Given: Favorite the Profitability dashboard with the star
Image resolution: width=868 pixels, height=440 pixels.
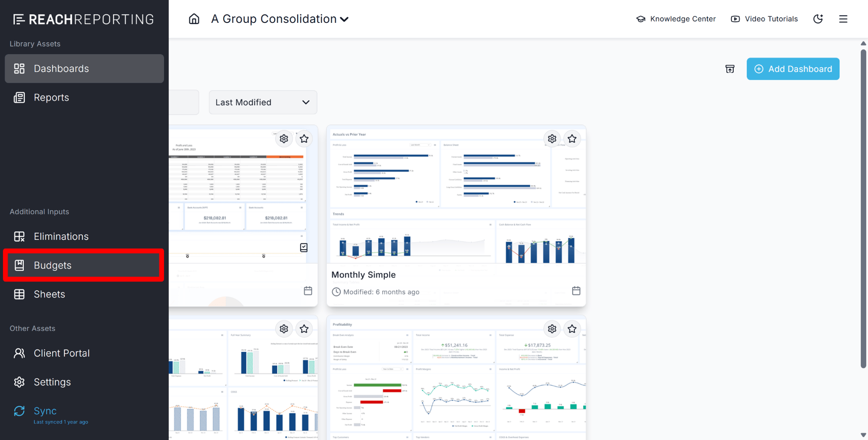Looking at the screenshot, I should coord(572,329).
